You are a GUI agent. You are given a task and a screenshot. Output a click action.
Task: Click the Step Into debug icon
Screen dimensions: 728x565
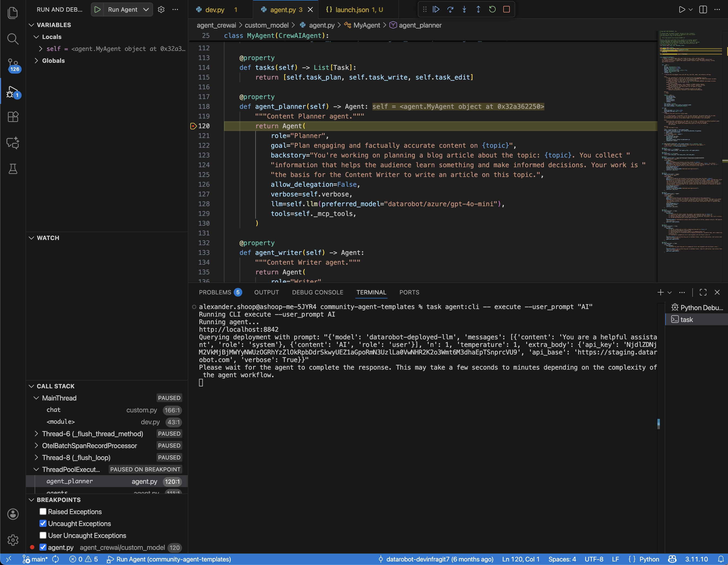point(464,9)
